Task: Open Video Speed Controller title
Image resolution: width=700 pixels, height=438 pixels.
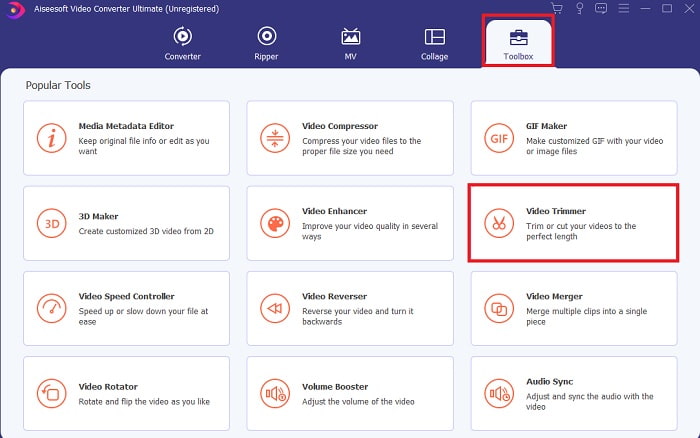Action: (126, 296)
